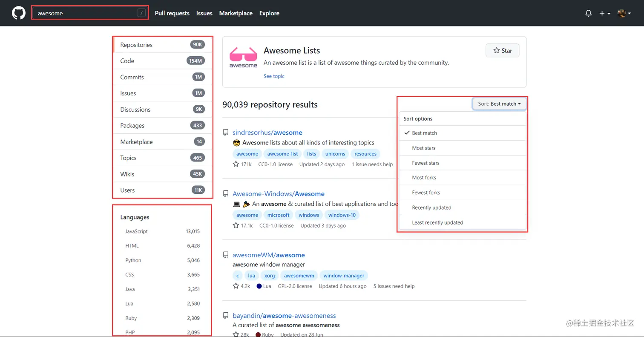The height and width of the screenshot is (337, 644).
Task: Click the unicorns topic tag
Action: point(336,154)
